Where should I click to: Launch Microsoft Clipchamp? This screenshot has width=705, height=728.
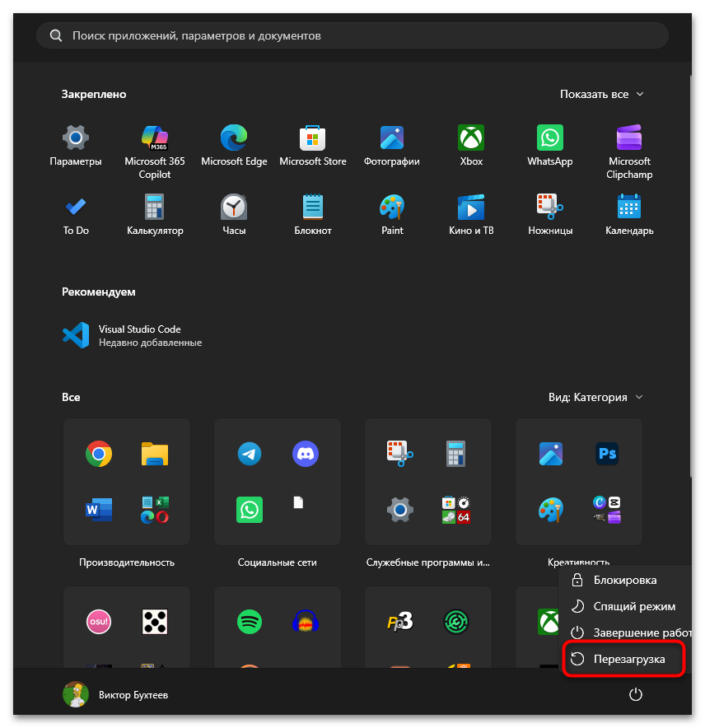pyautogui.click(x=629, y=152)
